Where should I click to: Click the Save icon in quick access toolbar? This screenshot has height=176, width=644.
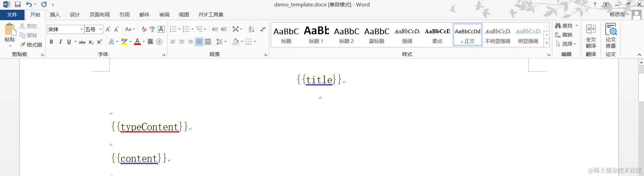point(18,4)
